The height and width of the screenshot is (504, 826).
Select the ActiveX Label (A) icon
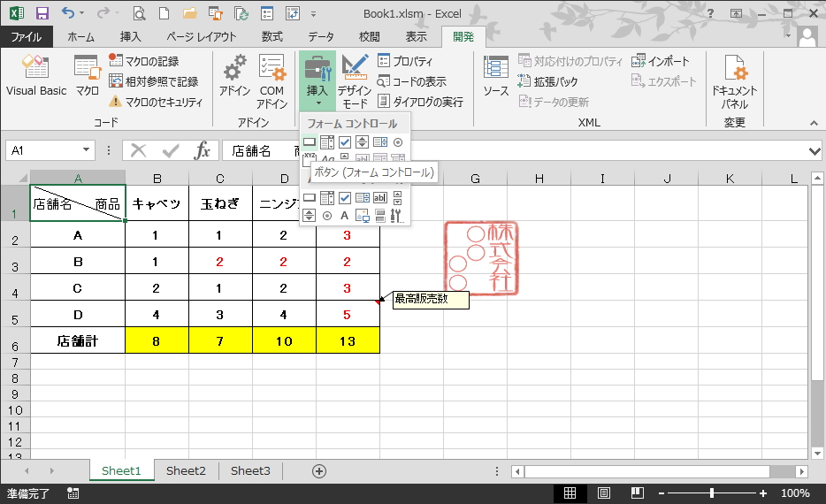tap(345, 216)
